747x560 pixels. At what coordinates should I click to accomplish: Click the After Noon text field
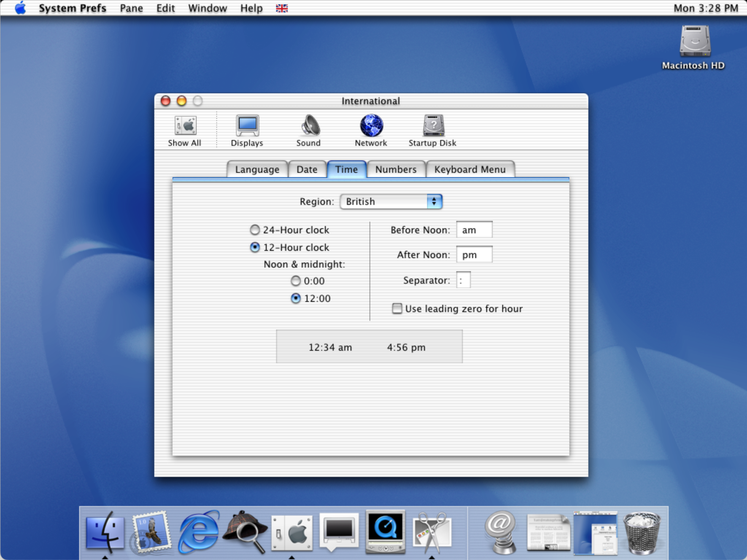point(474,254)
